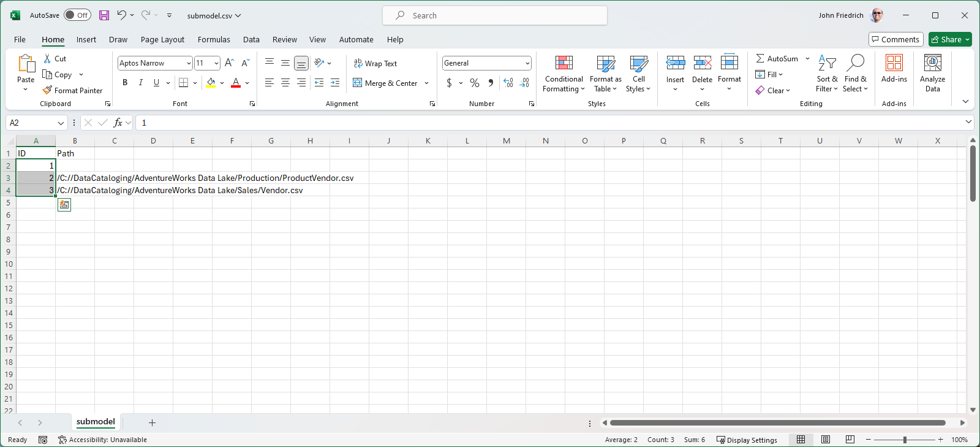This screenshot has width=980, height=447.
Task: Expand the General number format dropdown
Action: 527,63
